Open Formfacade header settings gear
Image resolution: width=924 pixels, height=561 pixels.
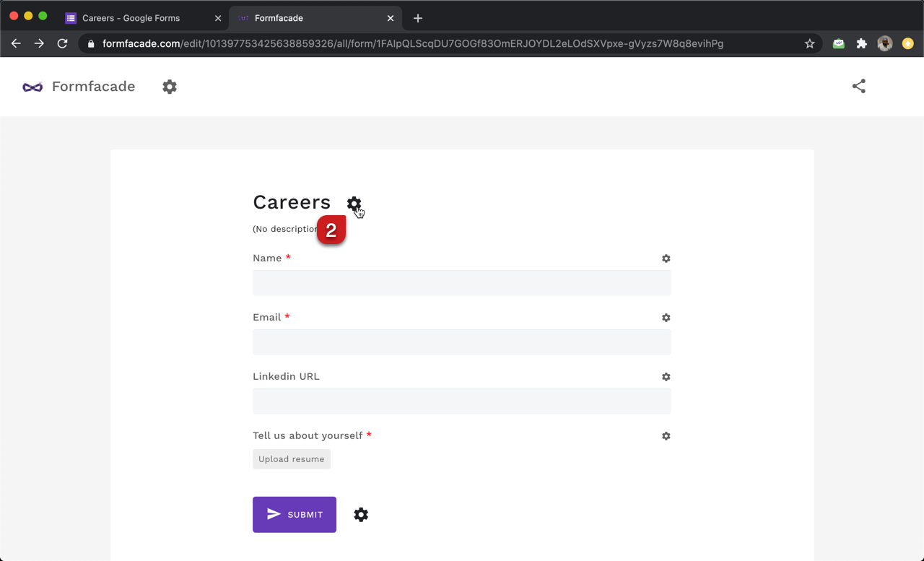click(x=170, y=87)
